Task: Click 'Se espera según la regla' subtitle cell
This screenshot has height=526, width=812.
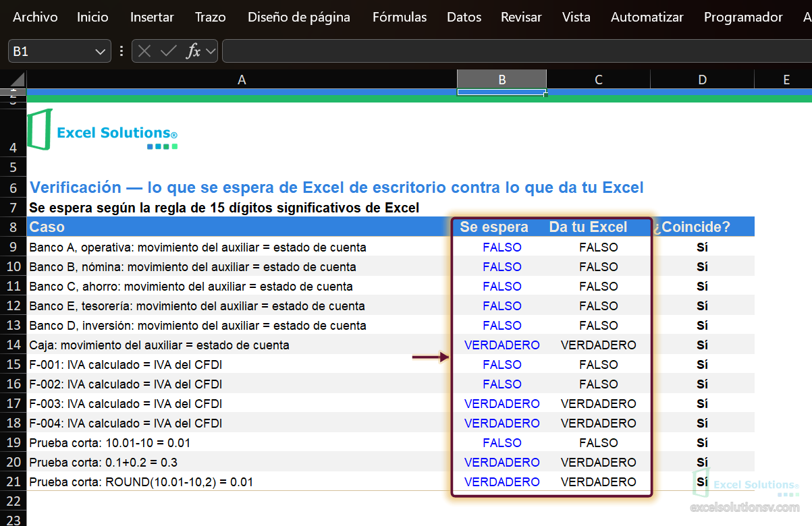Action: [224, 207]
